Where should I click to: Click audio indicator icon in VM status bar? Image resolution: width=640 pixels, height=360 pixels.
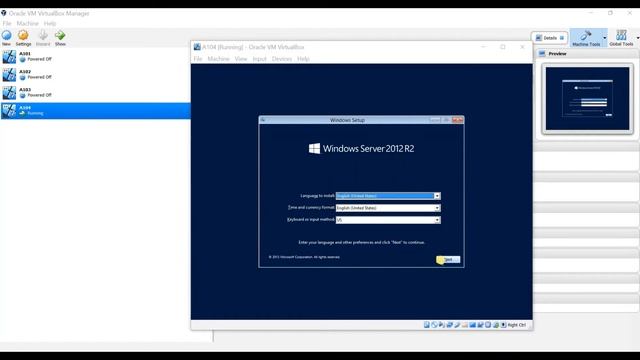tap(442, 325)
